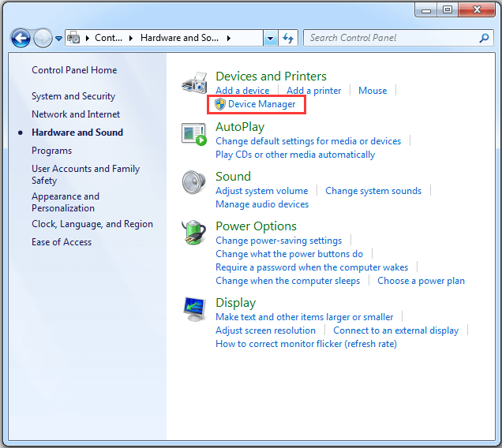502x448 pixels.
Task: Open the address bar history dropdown
Action: coord(271,38)
